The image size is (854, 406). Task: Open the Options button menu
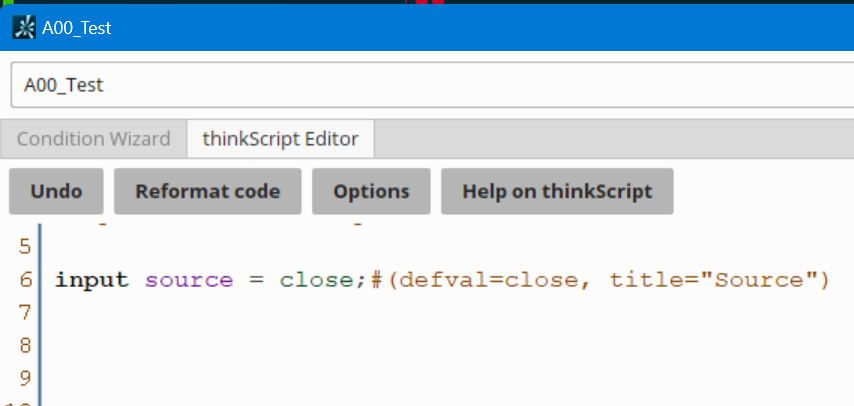tap(371, 191)
